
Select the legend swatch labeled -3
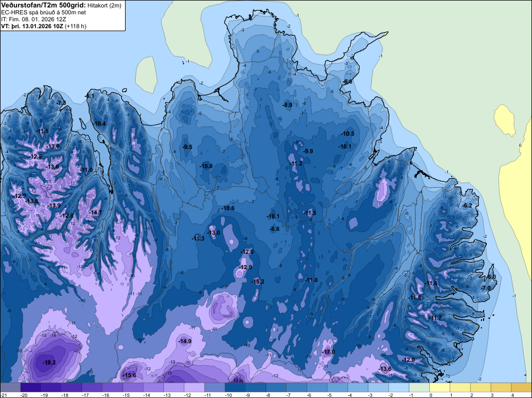tap(378, 387)
